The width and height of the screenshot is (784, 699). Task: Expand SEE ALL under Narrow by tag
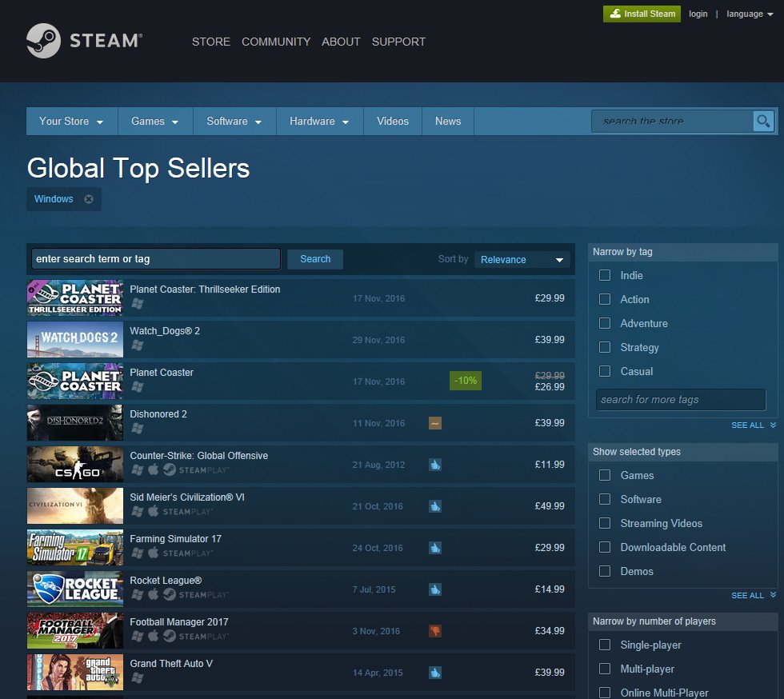coord(754,425)
